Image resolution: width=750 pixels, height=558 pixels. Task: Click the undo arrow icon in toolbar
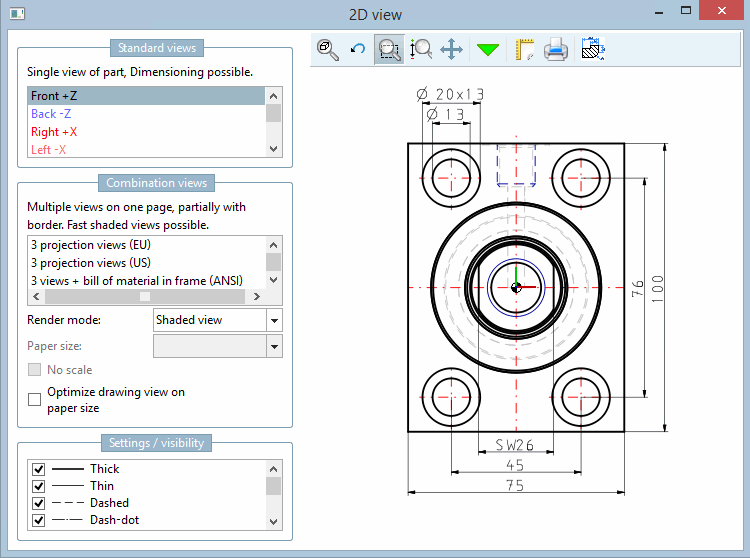coord(357,48)
